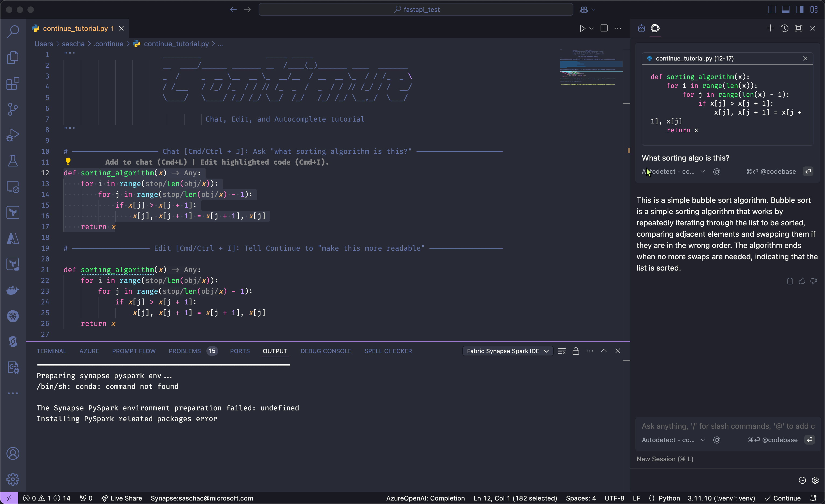The image size is (825, 504).
Task: Run the Python file with the play button
Action: tap(582, 29)
